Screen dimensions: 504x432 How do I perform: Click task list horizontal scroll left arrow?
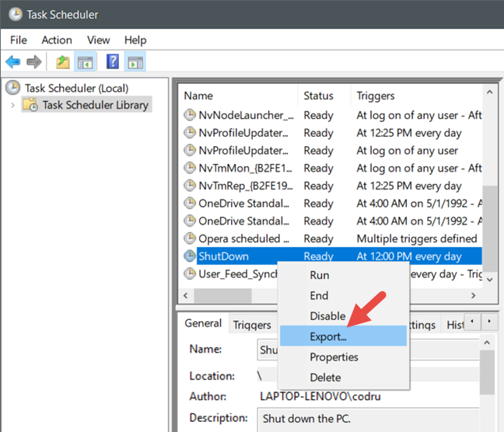coord(186,295)
